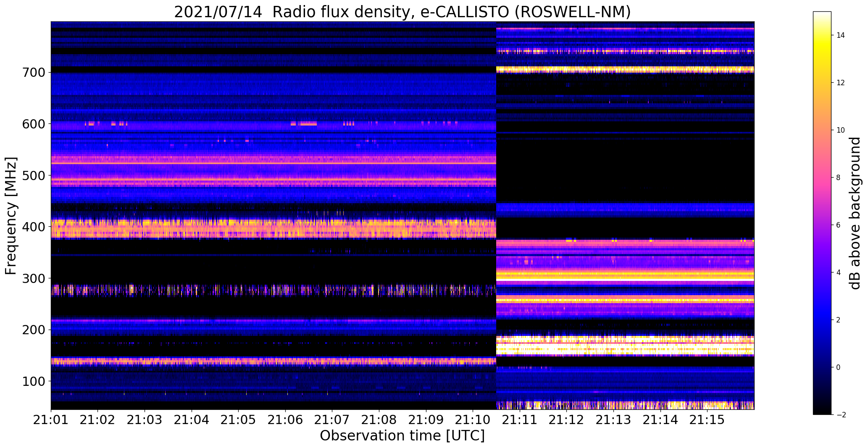Viewport: 868px width, 448px height.
Task: Click the 21:15 time tick label
Action: 708,419
